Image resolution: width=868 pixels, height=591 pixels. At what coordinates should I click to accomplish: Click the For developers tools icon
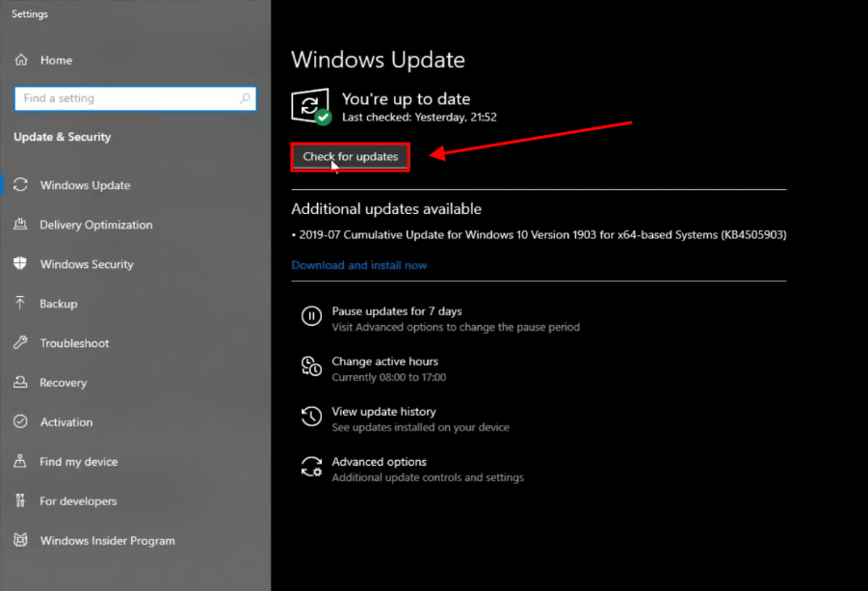pyautogui.click(x=20, y=500)
